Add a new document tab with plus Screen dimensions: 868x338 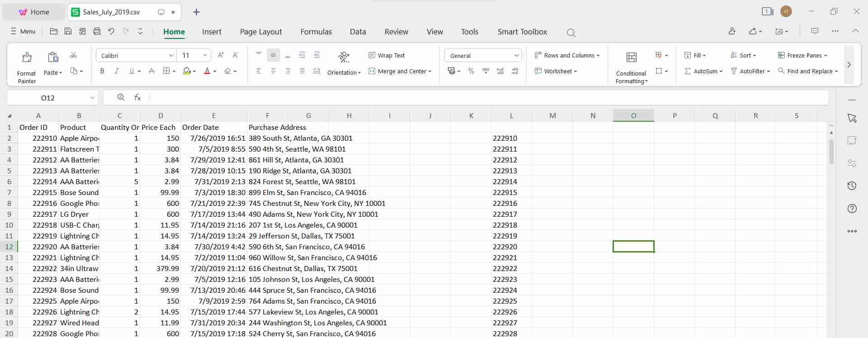[196, 12]
